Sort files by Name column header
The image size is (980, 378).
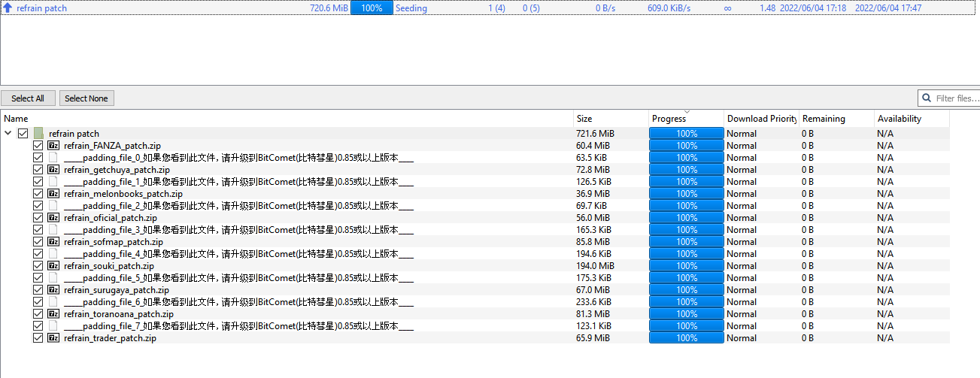tap(287, 119)
